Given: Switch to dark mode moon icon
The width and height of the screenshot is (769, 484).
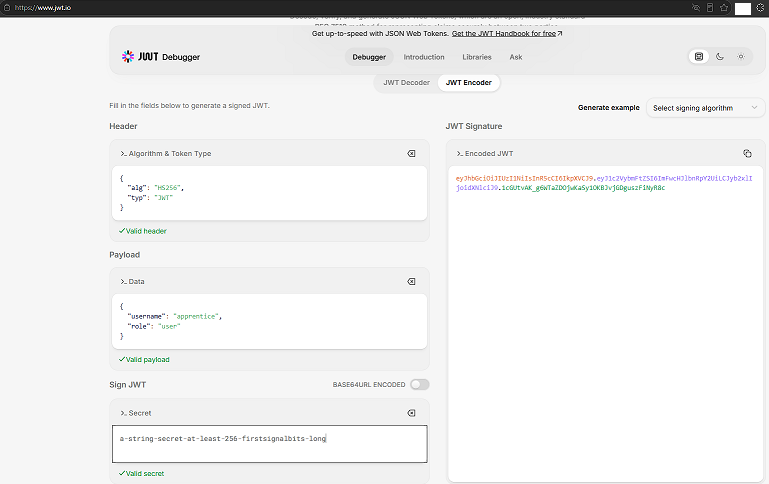Looking at the screenshot, I should (x=719, y=56).
